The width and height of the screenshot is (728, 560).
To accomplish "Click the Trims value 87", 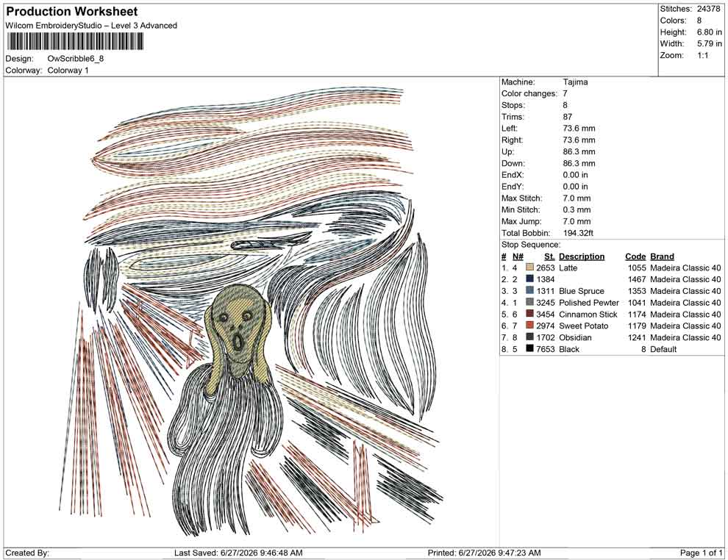I will (x=568, y=117).
